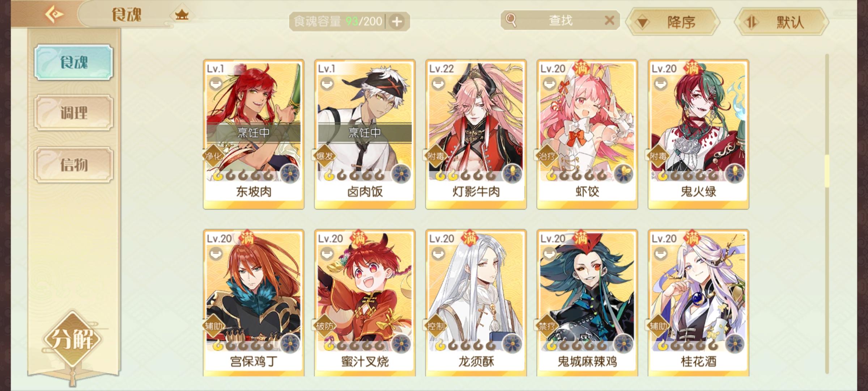Open the 降序 sort order dropdown

tap(673, 22)
